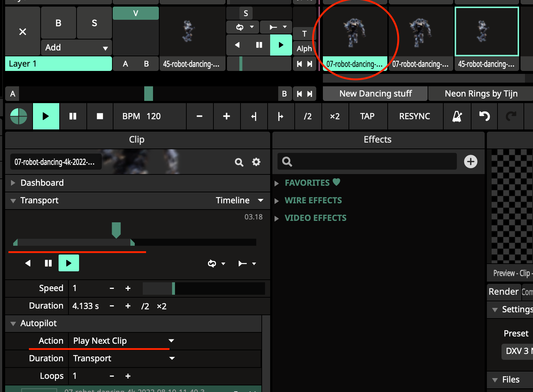Click the metronome icon in transport bar
The image size is (533, 392).
457,116
